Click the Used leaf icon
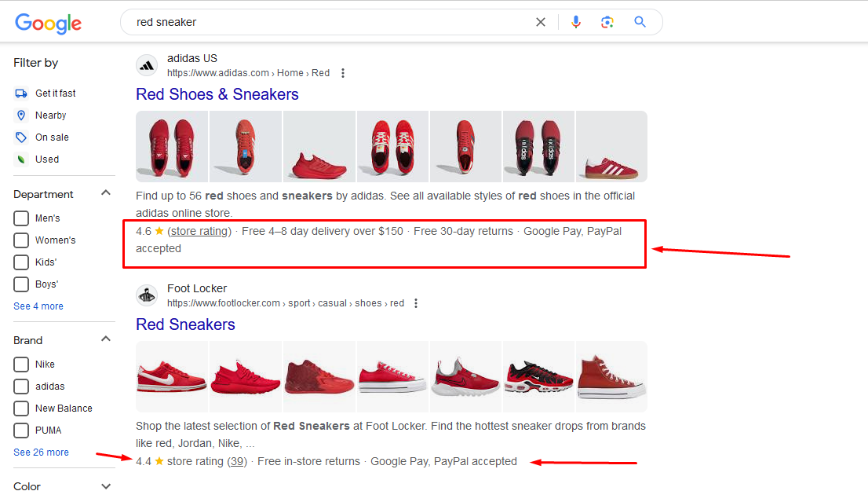868x491 pixels. 21,159
